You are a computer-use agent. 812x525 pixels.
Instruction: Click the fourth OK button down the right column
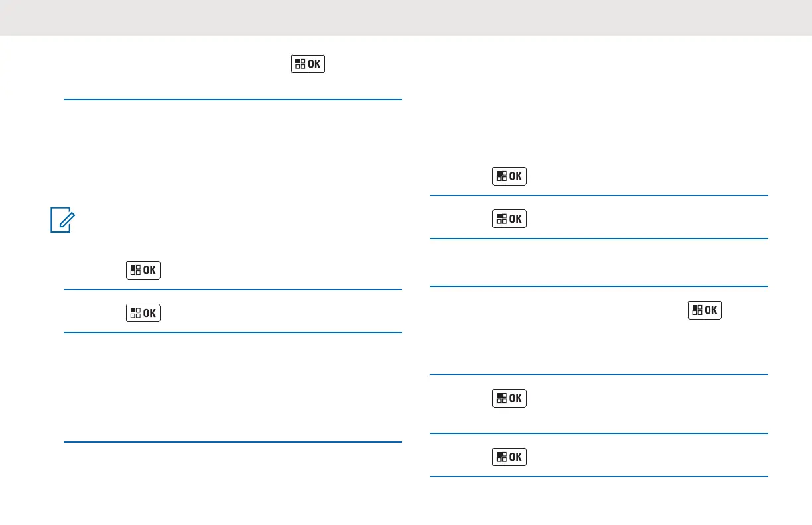(509, 398)
